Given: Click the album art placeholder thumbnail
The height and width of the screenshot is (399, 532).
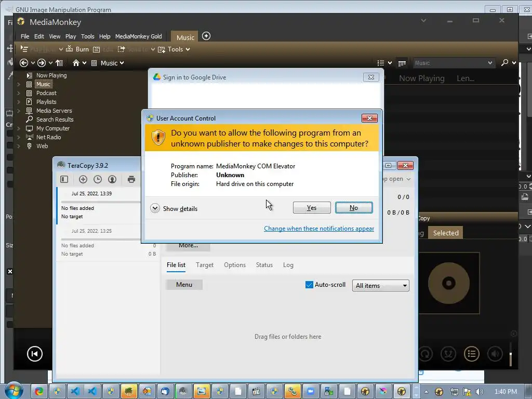Looking at the screenshot, I should (448, 283).
